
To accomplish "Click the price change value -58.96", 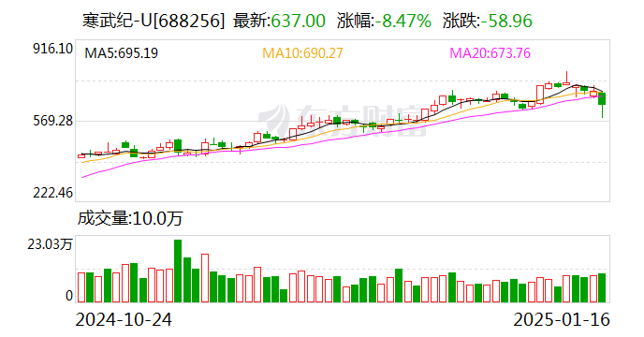I will coord(506,21).
